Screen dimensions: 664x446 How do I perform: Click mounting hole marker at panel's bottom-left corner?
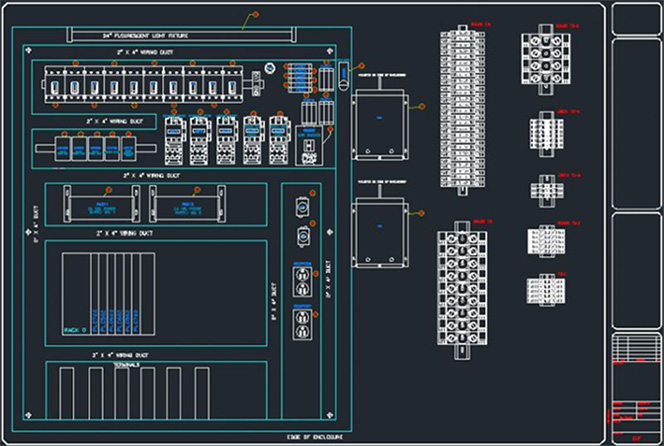(x=28, y=415)
